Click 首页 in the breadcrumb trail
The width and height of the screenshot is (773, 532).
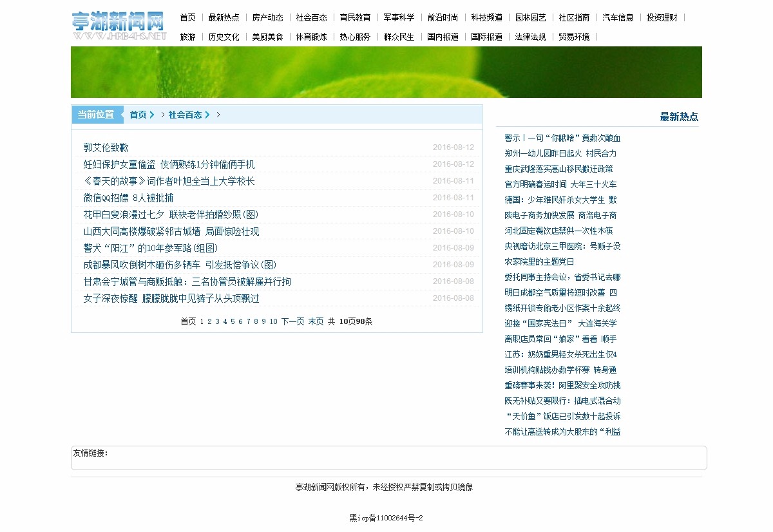138,115
